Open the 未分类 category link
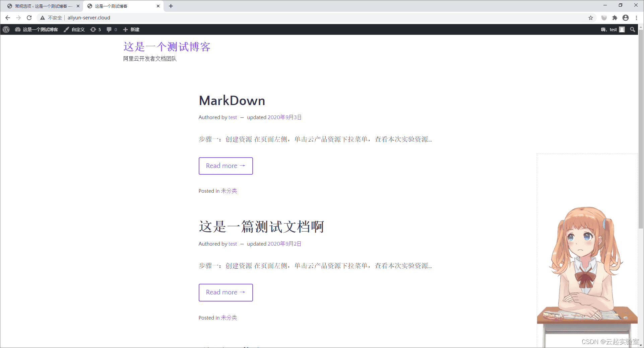This screenshot has width=644, height=348. pyautogui.click(x=229, y=191)
